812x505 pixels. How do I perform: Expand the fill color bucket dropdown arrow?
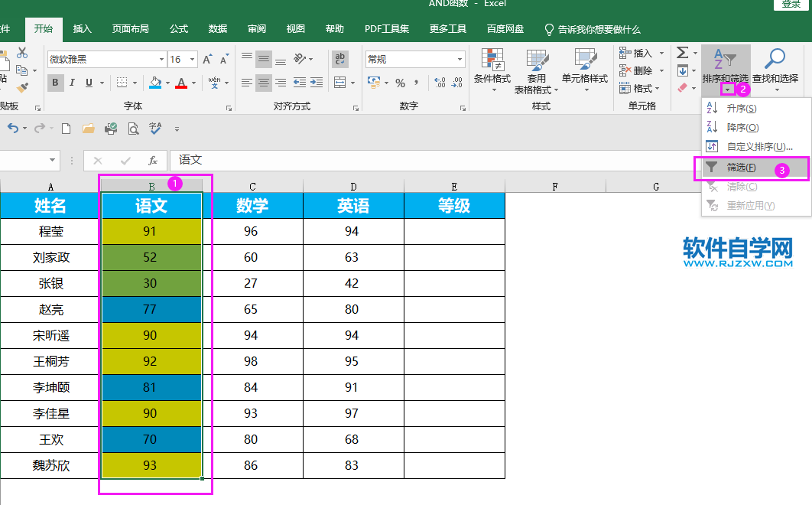pyautogui.click(x=166, y=83)
